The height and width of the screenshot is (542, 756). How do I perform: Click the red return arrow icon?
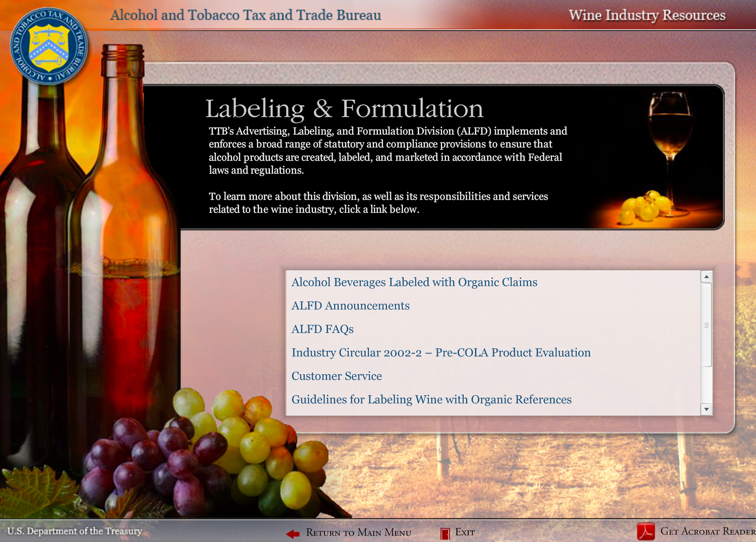click(x=293, y=534)
